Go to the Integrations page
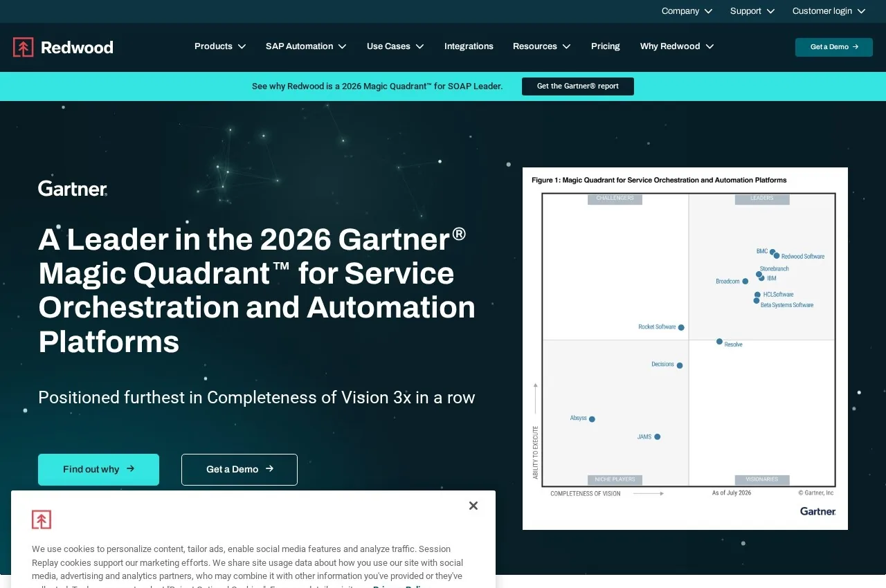The image size is (886, 588). point(469,46)
